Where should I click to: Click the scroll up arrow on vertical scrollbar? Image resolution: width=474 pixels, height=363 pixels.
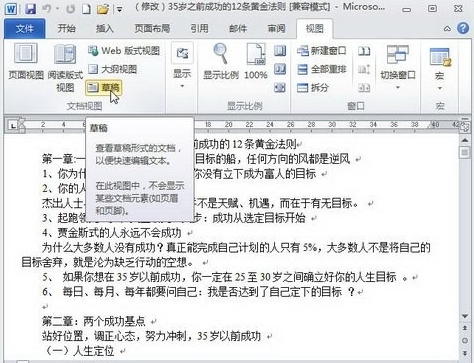465,140
